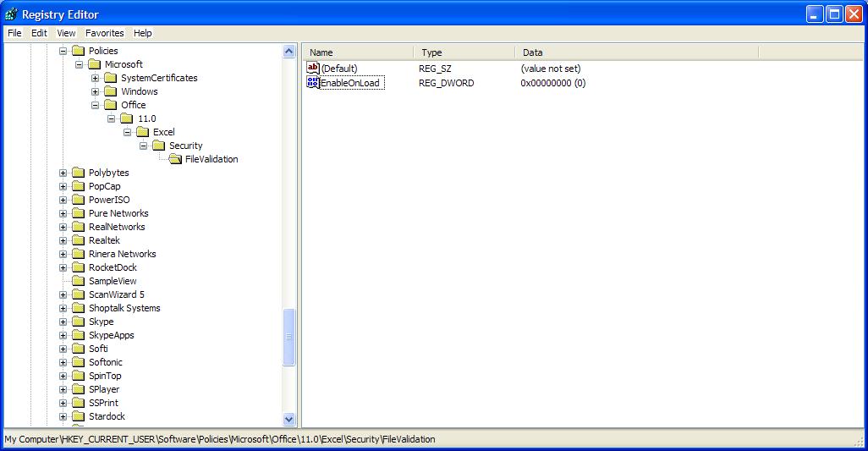Select the Shoptalk Systems folder icon
868x451 pixels.
point(79,308)
